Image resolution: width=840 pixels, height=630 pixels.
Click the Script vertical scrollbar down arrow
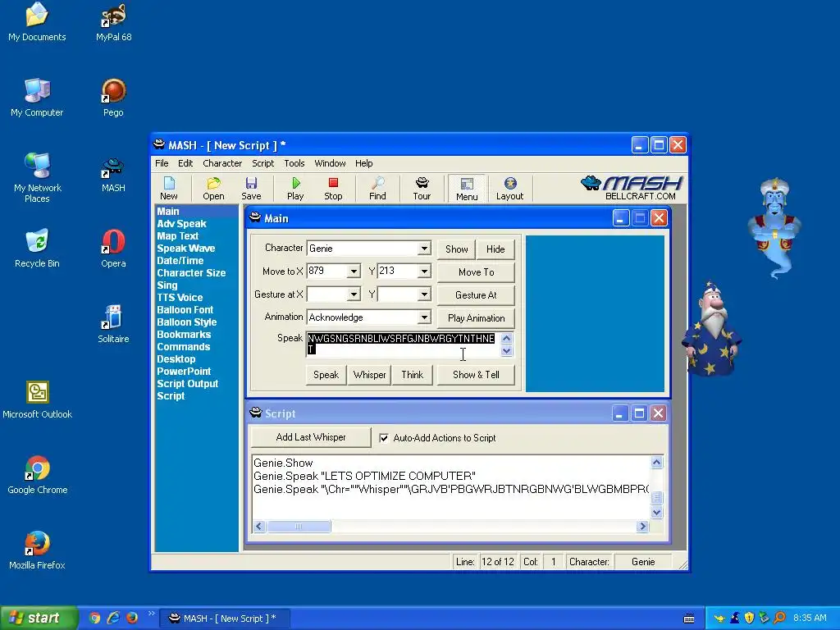pyautogui.click(x=657, y=513)
